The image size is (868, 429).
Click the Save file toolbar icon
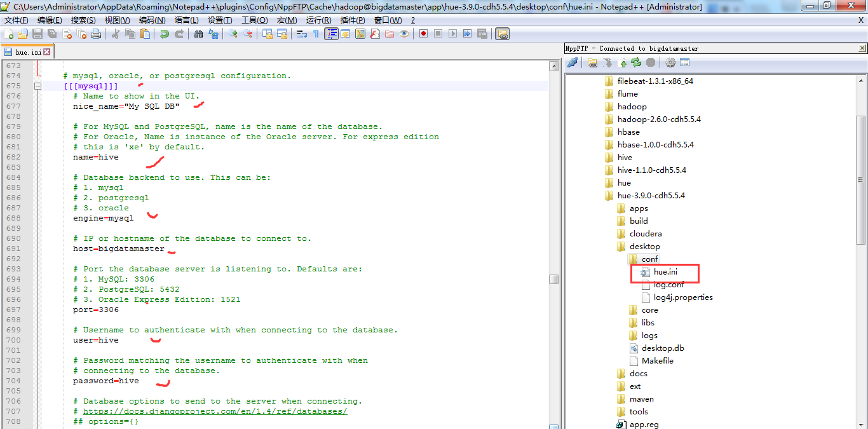click(37, 34)
